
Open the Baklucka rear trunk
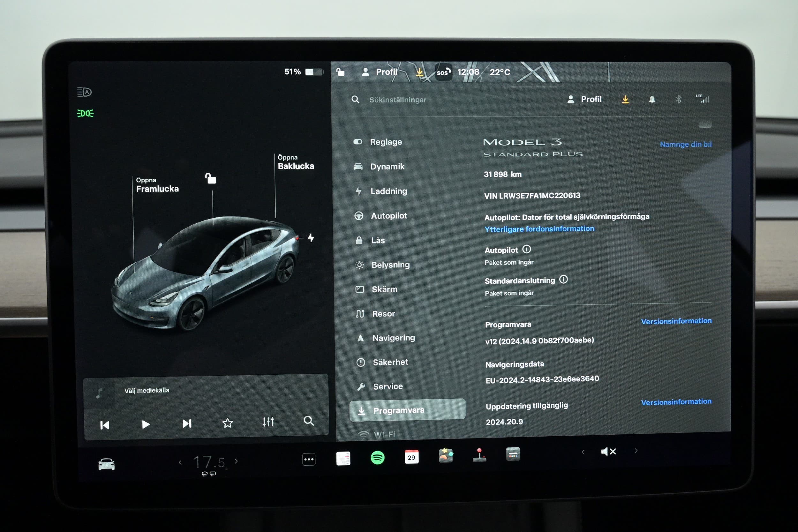click(296, 162)
